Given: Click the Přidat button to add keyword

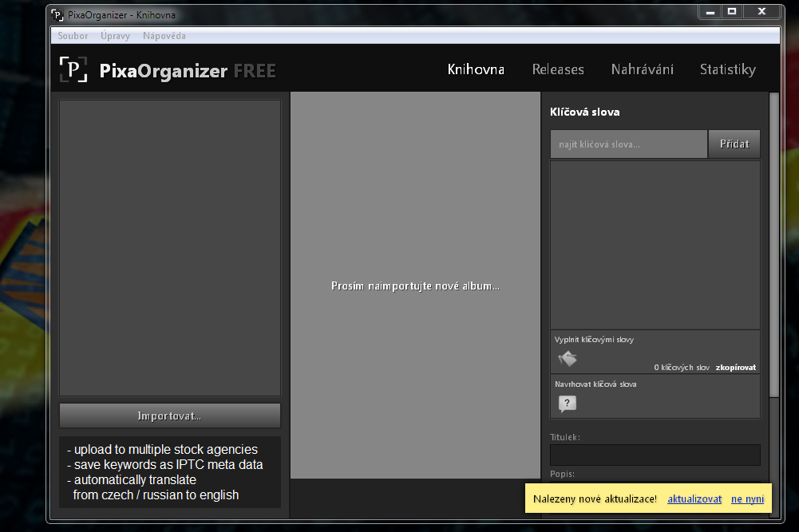Looking at the screenshot, I should tap(734, 144).
